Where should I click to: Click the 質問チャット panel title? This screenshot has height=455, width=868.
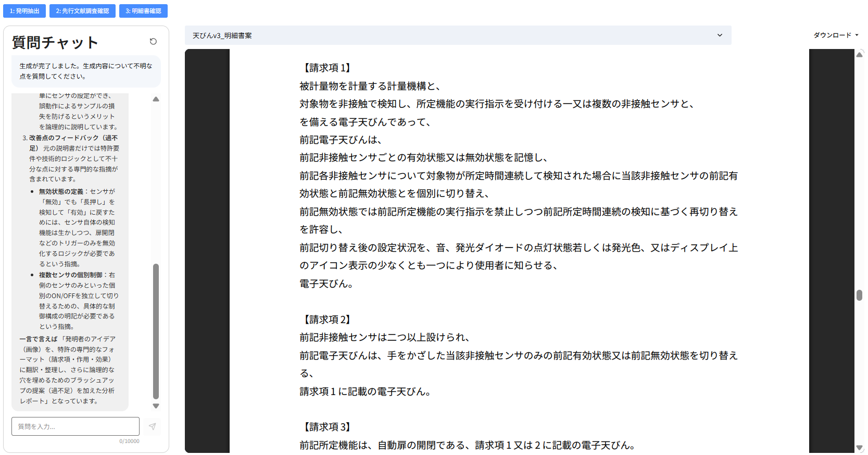(55, 42)
